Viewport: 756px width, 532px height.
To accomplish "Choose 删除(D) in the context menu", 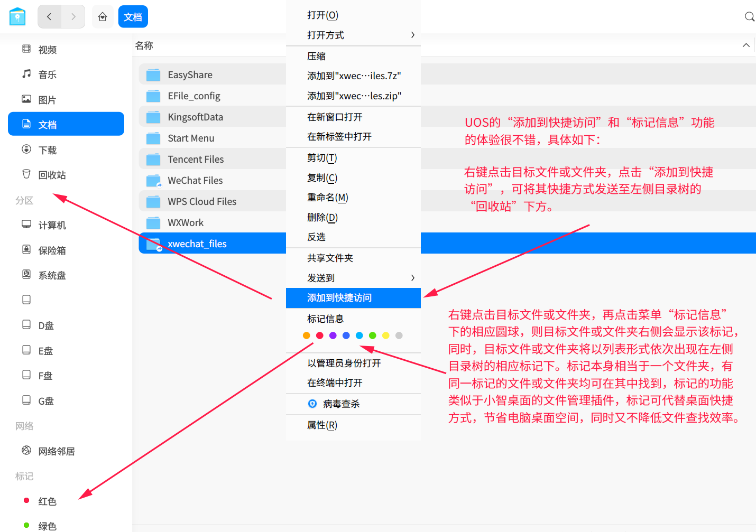I will coord(353,218).
